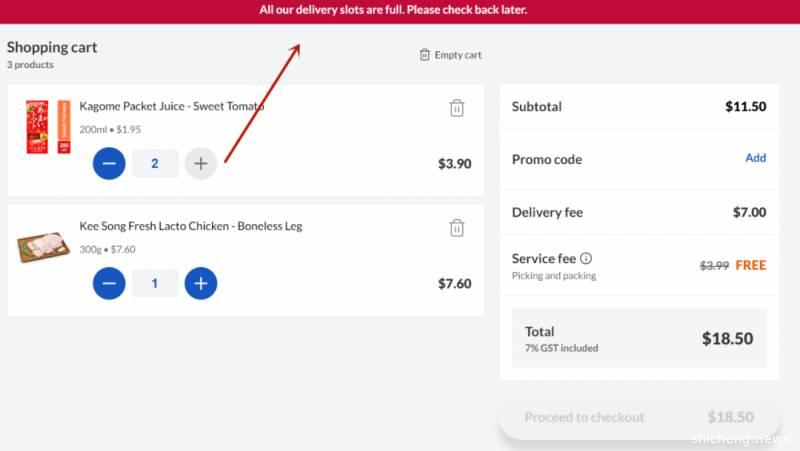Open Kagome Packet Juice product title
The height and width of the screenshot is (451, 800).
coord(172,106)
